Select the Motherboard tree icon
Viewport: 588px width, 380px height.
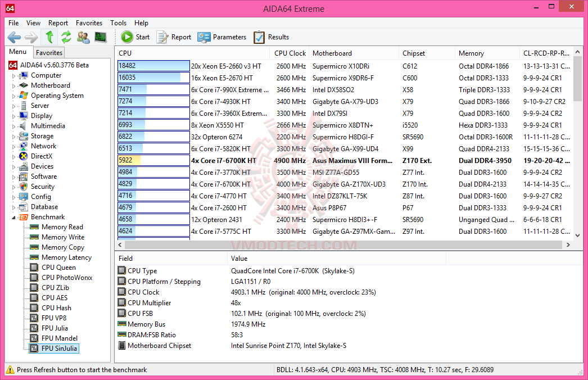point(24,85)
